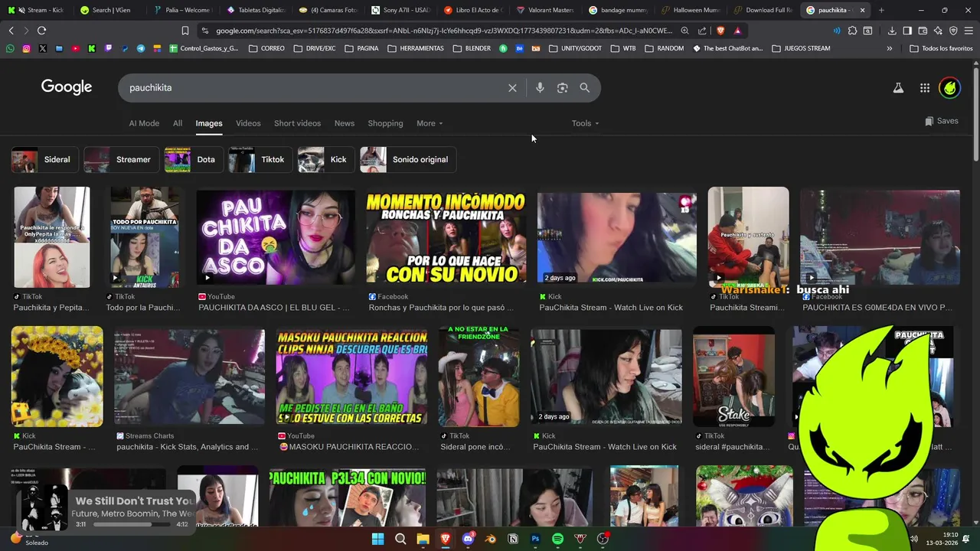Open Twitch bookmark icon
The width and height of the screenshot is (980, 551).
pos(108,48)
